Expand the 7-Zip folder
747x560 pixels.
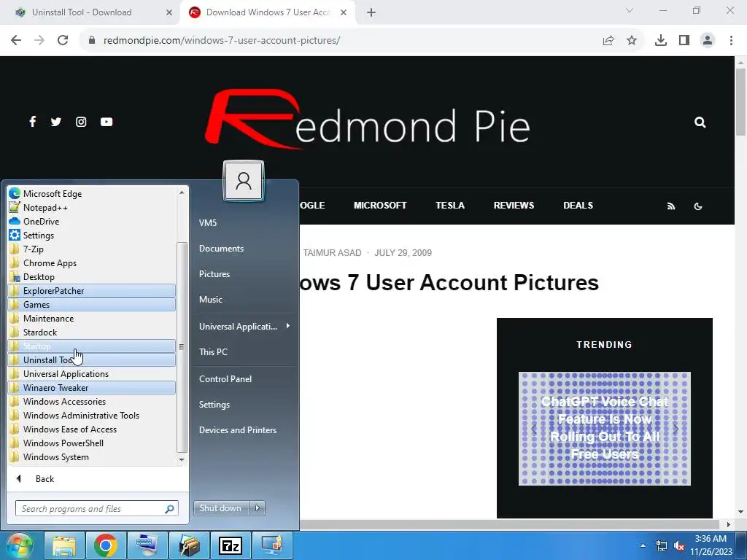coord(92,249)
